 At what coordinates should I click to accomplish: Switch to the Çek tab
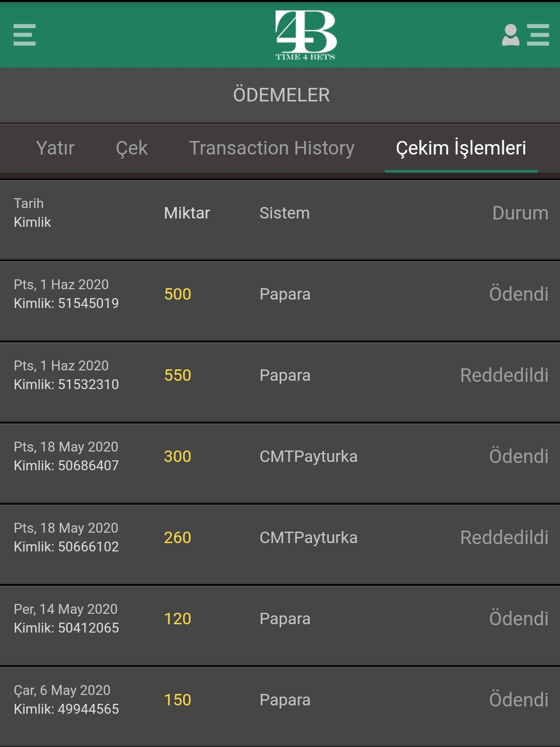[132, 148]
